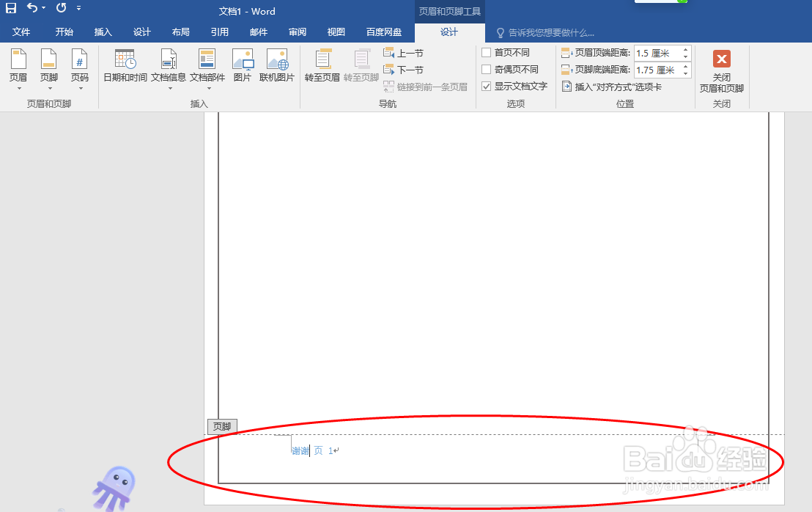The image size is (812, 512).
Task: Decrease 页脚底端距离 with down arrow
Action: click(x=686, y=73)
